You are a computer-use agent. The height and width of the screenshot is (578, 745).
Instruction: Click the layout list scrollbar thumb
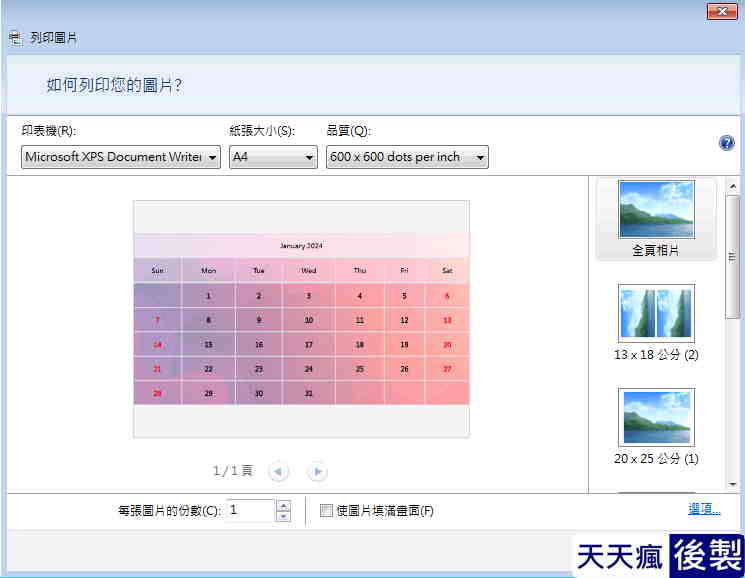tap(732, 257)
